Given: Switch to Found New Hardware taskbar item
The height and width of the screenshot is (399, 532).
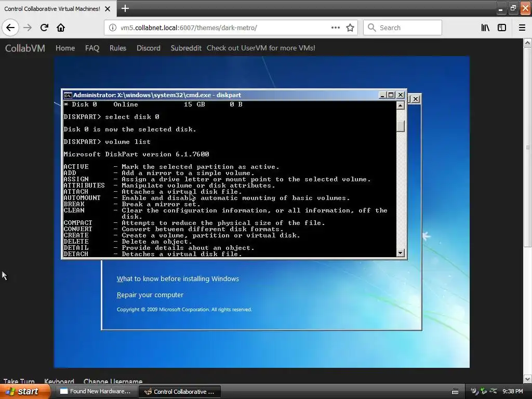Looking at the screenshot, I should click(x=96, y=392).
